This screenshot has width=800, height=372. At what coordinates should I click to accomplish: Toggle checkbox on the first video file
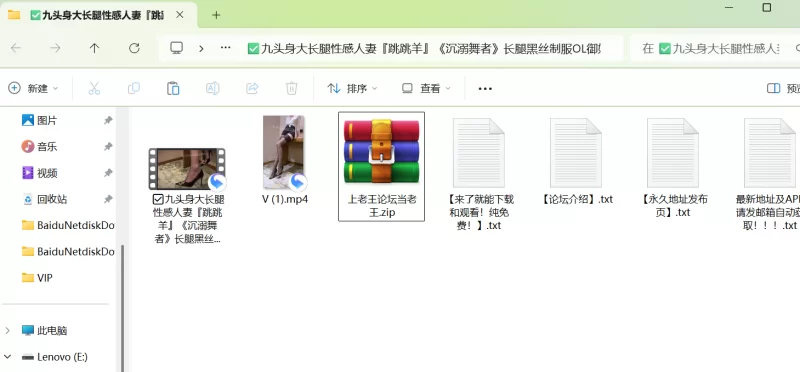158,199
